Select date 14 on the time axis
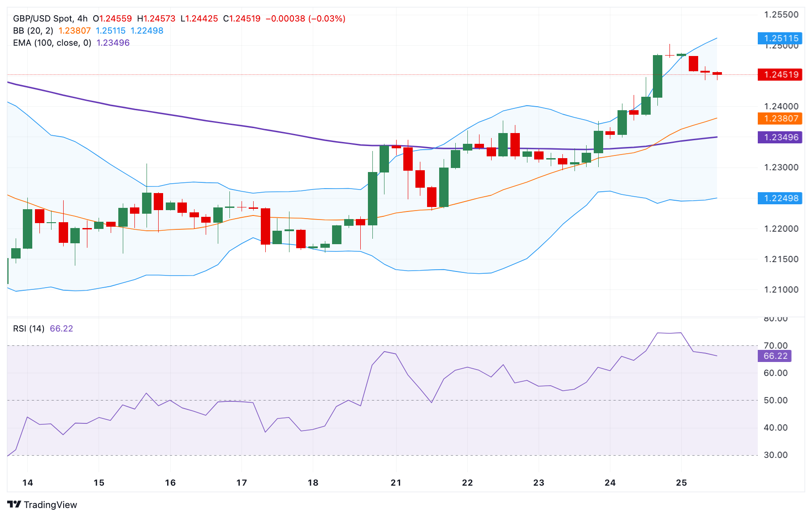 pyautogui.click(x=28, y=483)
